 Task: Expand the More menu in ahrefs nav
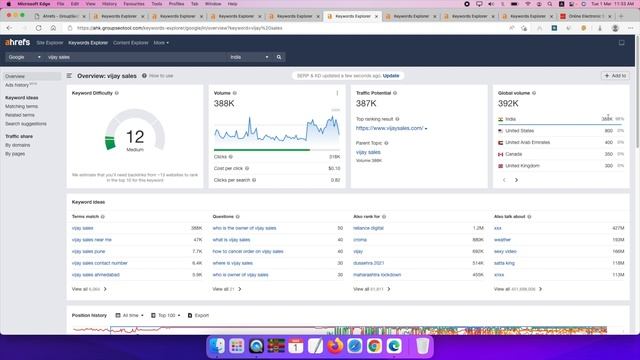(161, 42)
